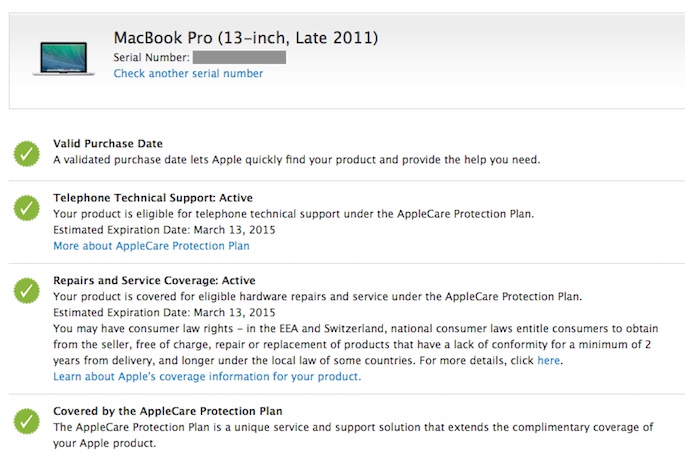Follow the 'here' link for consumer law details

tap(549, 360)
